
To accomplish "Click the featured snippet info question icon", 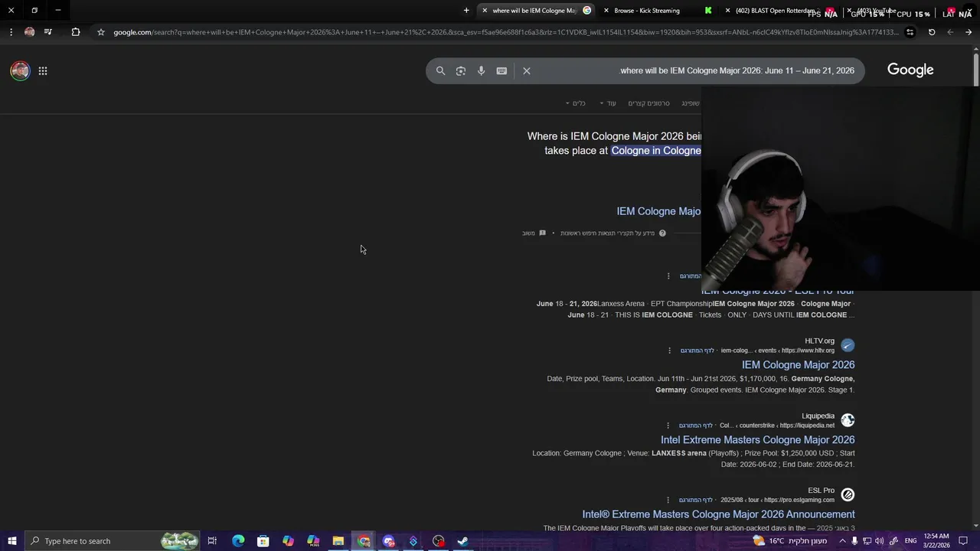I will pyautogui.click(x=662, y=233).
